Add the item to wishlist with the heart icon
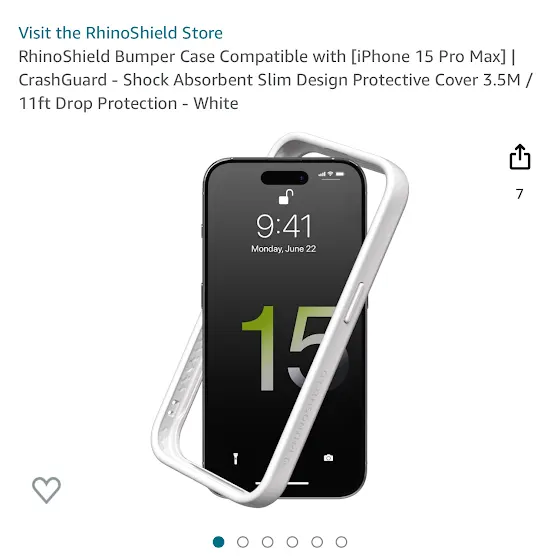This screenshot has width=560, height=560. click(x=46, y=490)
